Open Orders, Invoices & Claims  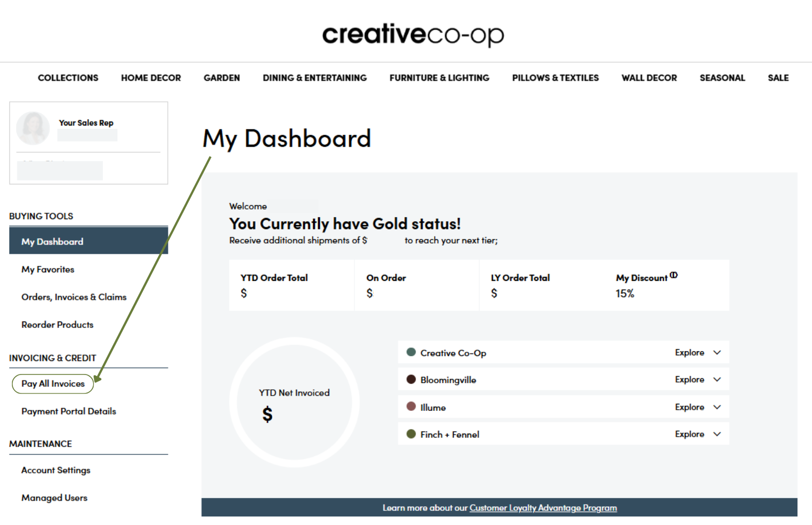tap(74, 297)
